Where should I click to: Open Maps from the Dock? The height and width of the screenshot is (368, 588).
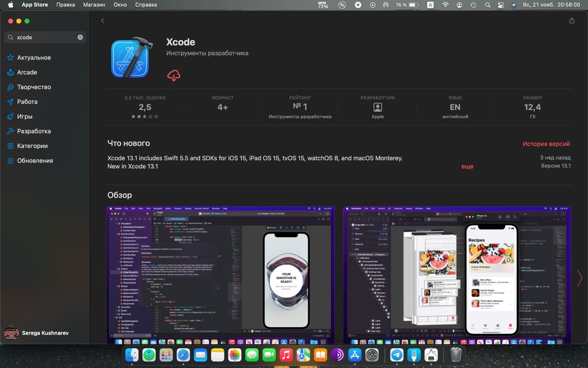click(303, 355)
